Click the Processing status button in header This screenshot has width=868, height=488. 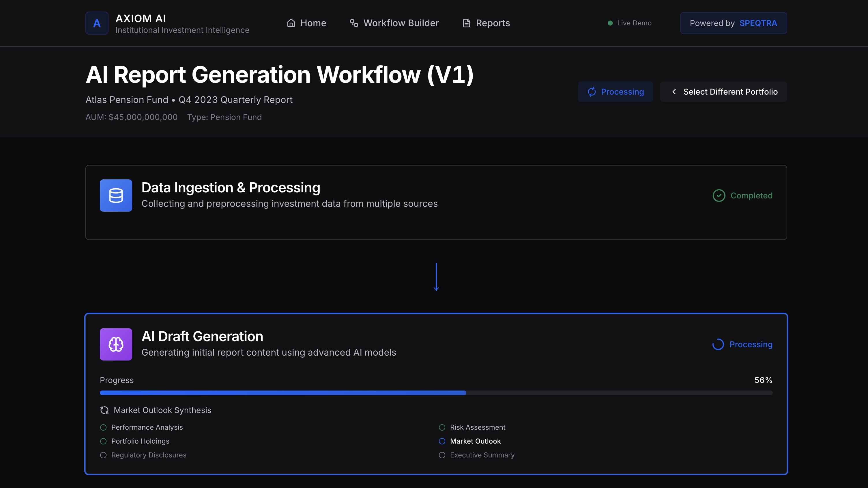(x=615, y=92)
